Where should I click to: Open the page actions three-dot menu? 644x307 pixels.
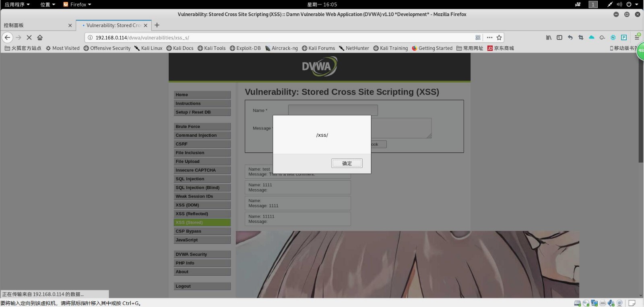489,37
